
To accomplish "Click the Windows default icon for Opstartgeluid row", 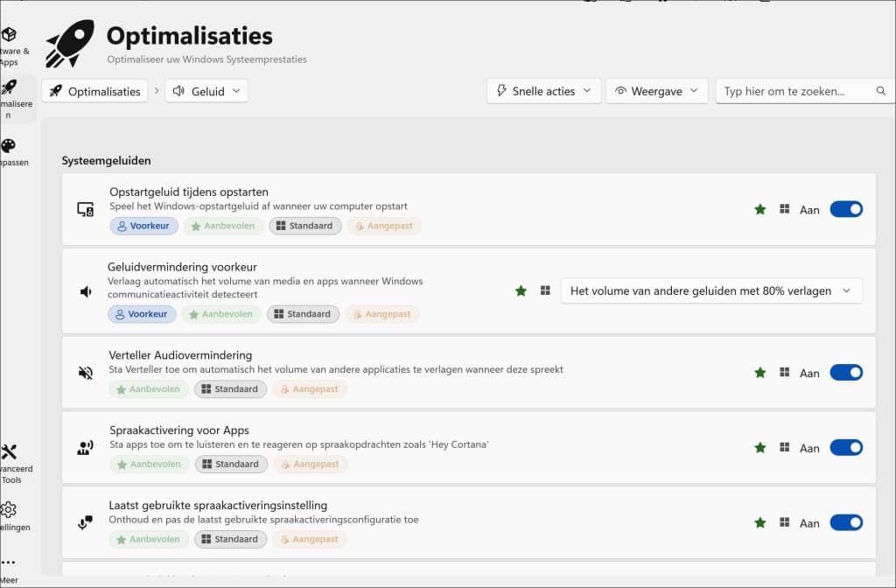I will click(x=785, y=209).
